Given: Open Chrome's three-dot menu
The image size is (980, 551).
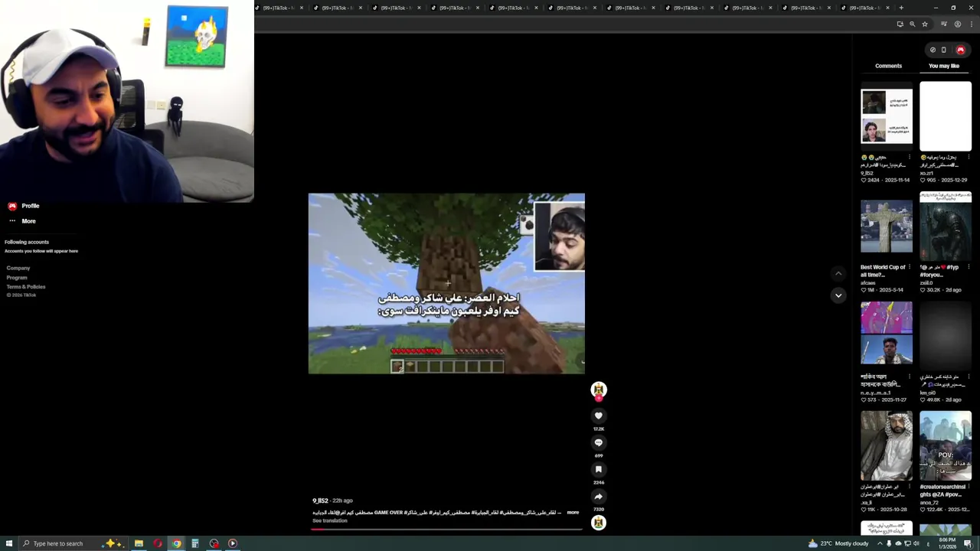Looking at the screenshot, I should coord(971,24).
